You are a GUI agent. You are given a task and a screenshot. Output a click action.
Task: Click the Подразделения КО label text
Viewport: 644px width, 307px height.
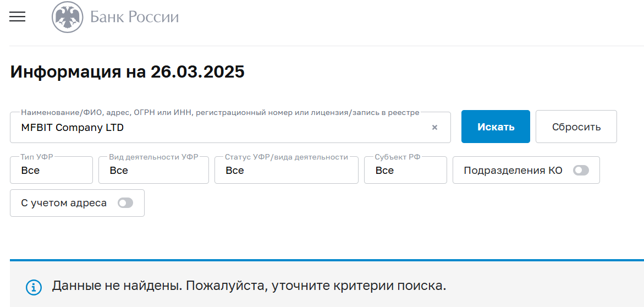pyautogui.click(x=513, y=170)
